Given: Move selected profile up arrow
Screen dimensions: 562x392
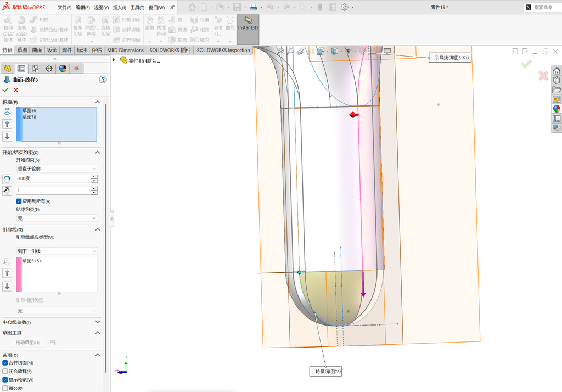Looking at the screenshot, I should coord(7,124).
